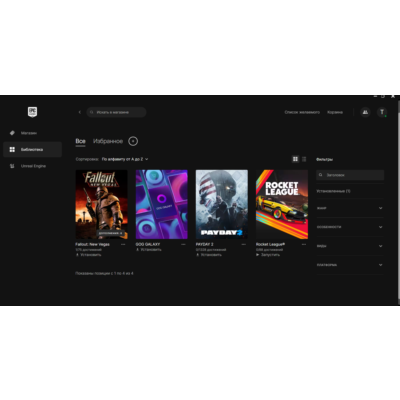The height and width of the screenshot is (400, 400).
Task: Expand the Платформа platform filter
Action: (x=350, y=265)
